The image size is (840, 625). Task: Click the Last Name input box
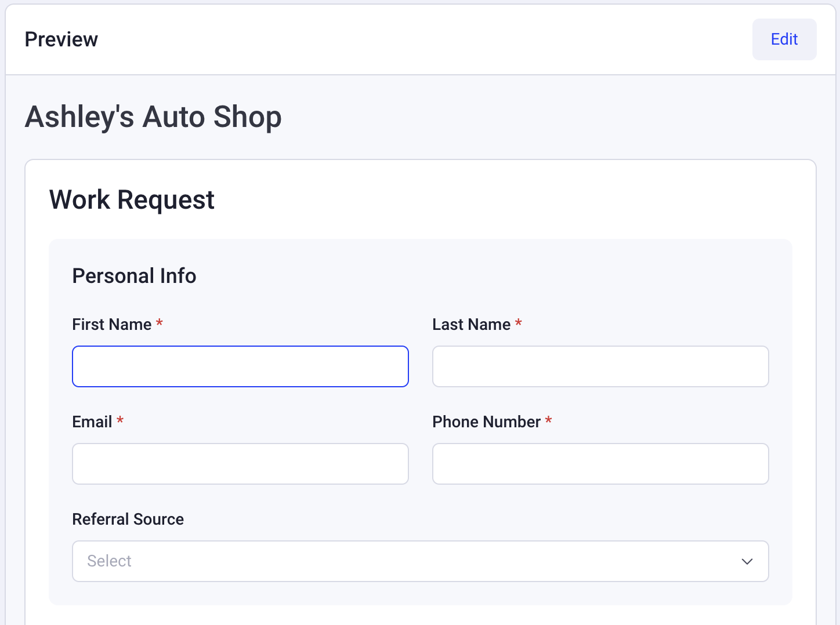click(x=600, y=366)
